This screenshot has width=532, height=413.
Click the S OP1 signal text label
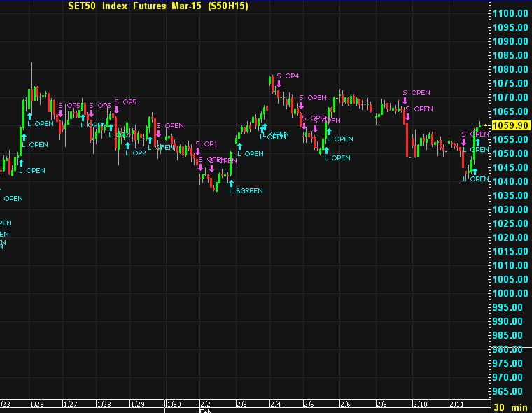click(206, 143)
